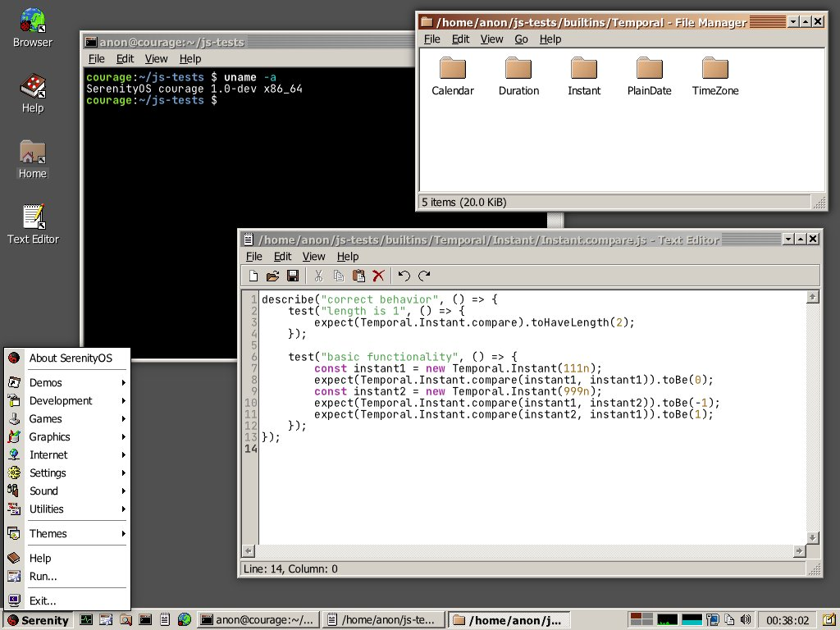Switch to the terminal window via taskbar button
Screen dimensions: 840x630
coord(258,620)
